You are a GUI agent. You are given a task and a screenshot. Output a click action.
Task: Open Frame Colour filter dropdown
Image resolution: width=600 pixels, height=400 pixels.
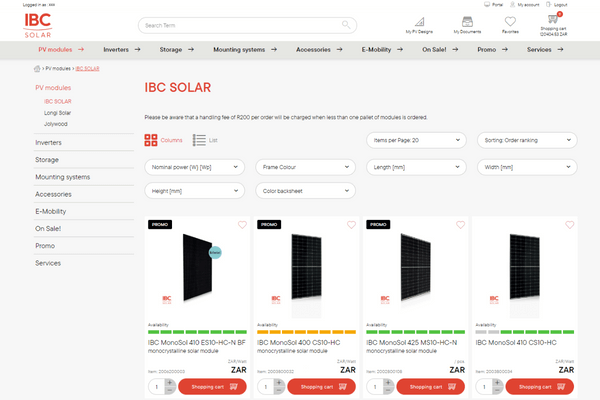click(305, 167)
